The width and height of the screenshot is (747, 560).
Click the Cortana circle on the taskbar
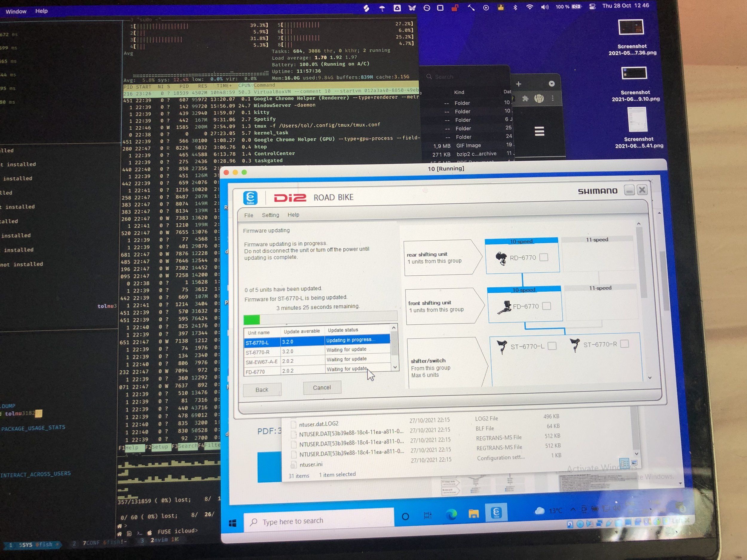point(405,516)
